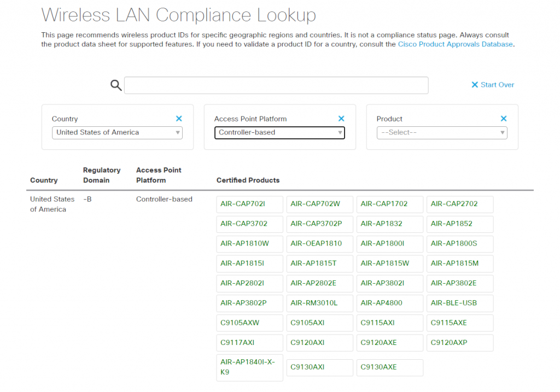560x392 pixels.
Task: Click the -B regulatory domain cell
Action: click(87, 199)
